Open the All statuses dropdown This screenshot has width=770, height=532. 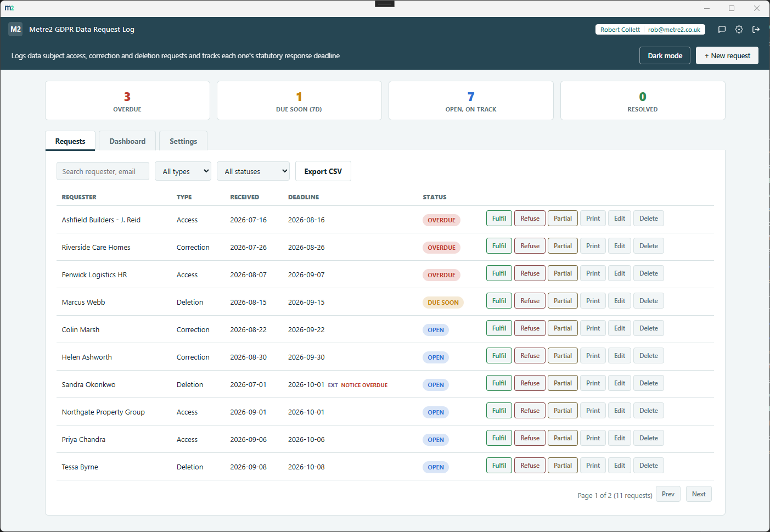coord(253,171)
